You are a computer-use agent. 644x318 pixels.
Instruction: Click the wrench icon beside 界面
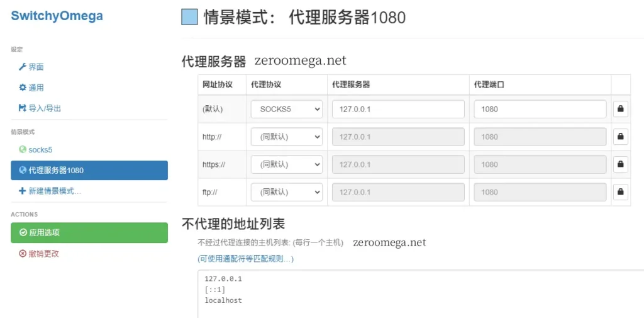point(23,67)
